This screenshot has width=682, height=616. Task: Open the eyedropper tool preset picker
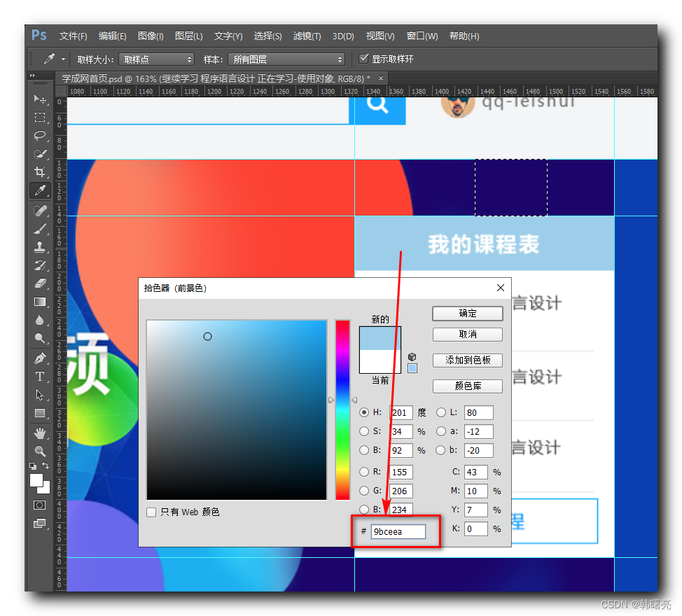[x=64, y=59]
